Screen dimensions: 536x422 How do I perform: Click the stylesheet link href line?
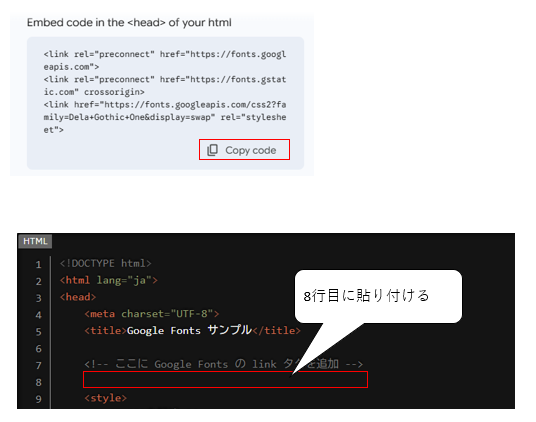pyautogui.click(x=165, y=117)
